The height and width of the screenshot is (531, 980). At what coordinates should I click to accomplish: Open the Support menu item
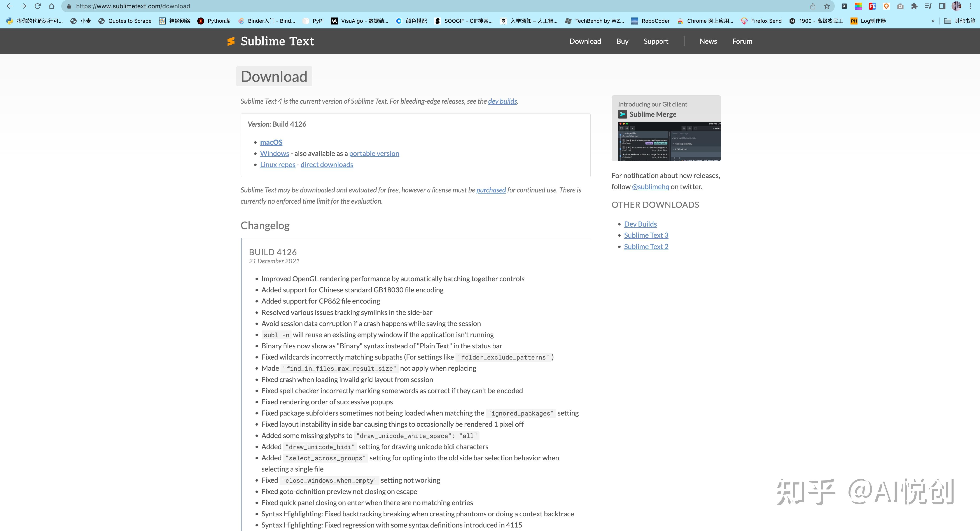point(656,41)
